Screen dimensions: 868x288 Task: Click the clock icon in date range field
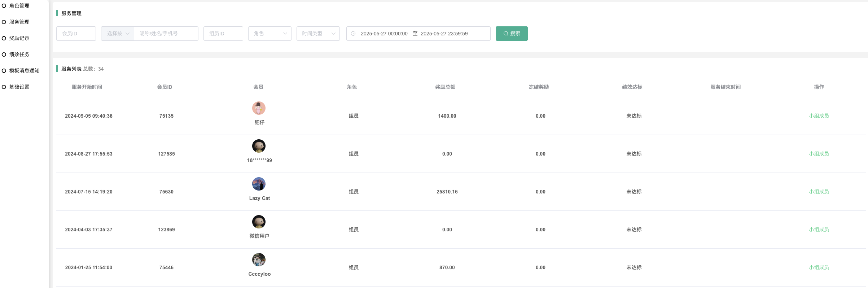coord(353,34)
